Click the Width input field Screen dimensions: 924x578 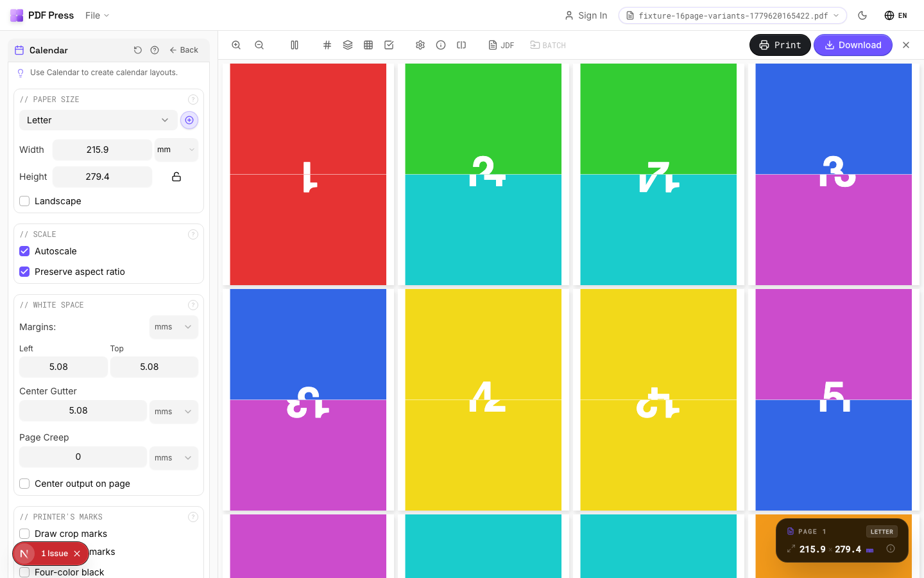[102, 150]
